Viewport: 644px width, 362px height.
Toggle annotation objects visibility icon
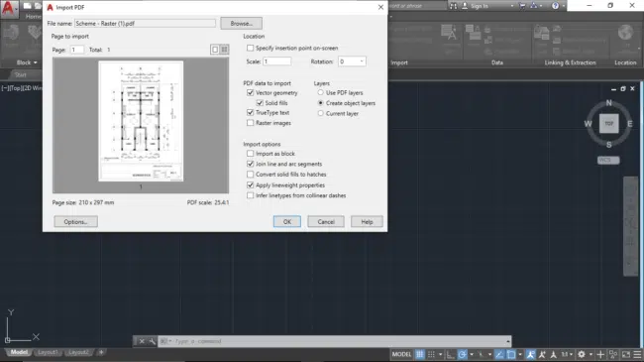pos(530,354)
